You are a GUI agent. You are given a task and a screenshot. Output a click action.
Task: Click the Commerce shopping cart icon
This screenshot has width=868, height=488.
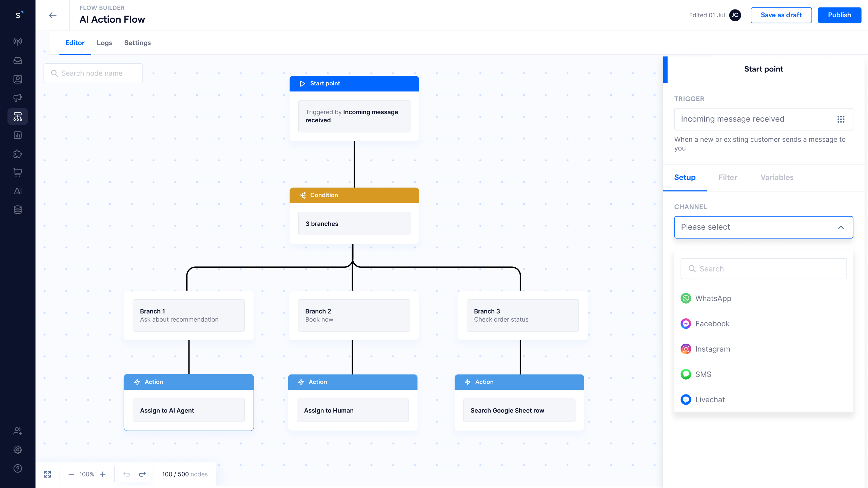(18, 172)
